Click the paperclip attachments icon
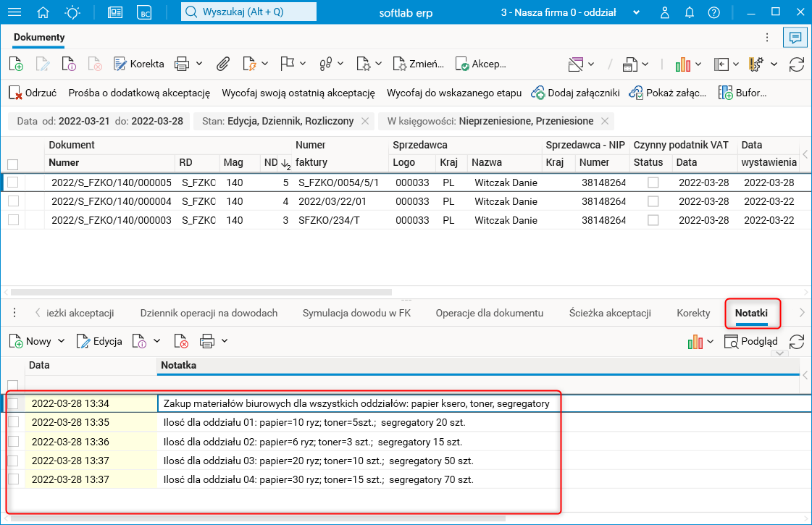The height and width of the screenshot is (525, 812). pyautogui.click(x=224, y=64)
